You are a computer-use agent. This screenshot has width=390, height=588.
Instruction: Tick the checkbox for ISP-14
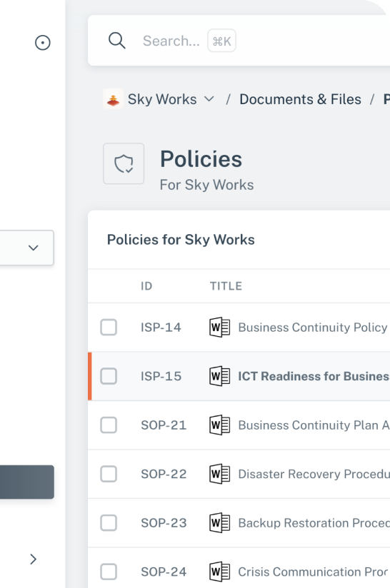[x=109, y=328]
